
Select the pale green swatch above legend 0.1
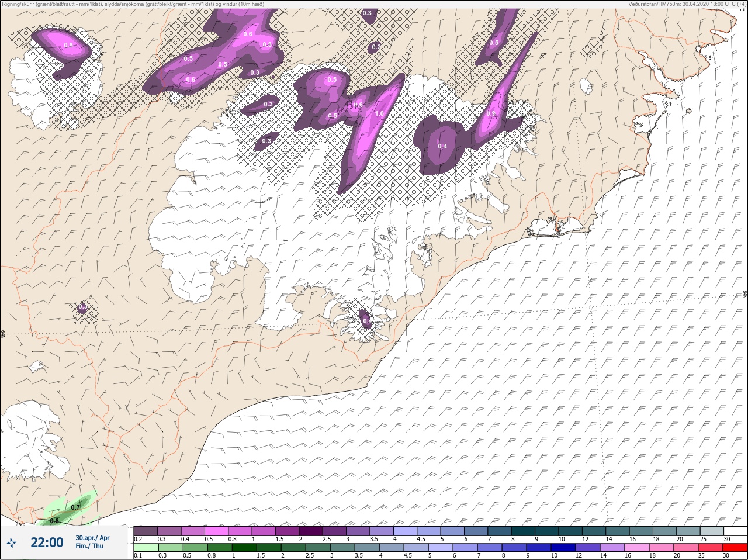pyautogui.click(x=146, y=547)
